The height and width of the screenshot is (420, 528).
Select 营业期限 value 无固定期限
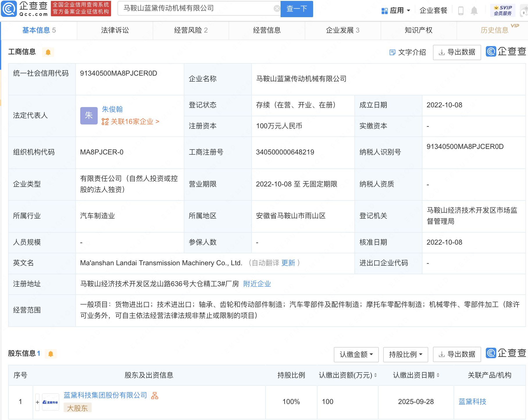pos(320,184)
